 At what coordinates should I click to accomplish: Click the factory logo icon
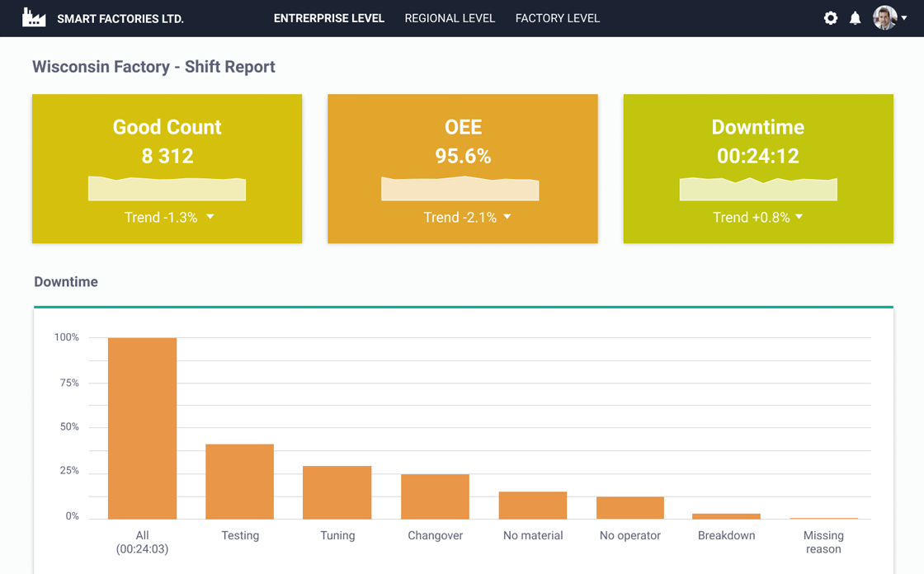coord(34,18)
